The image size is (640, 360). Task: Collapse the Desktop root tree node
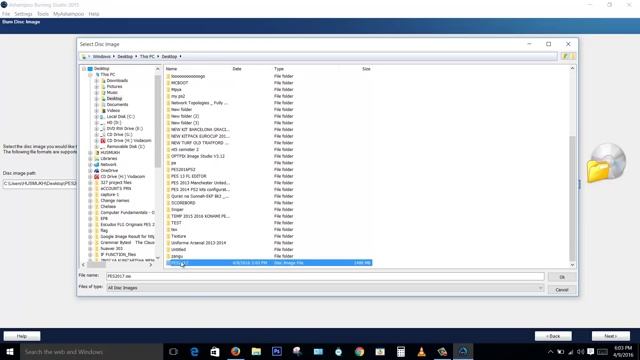pyautogui.click(x=84, y=69)
